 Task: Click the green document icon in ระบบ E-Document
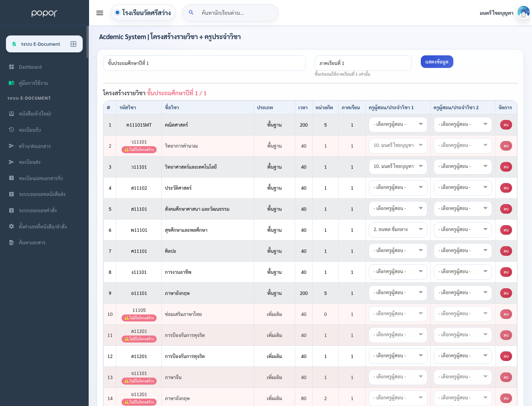[14, 44]
